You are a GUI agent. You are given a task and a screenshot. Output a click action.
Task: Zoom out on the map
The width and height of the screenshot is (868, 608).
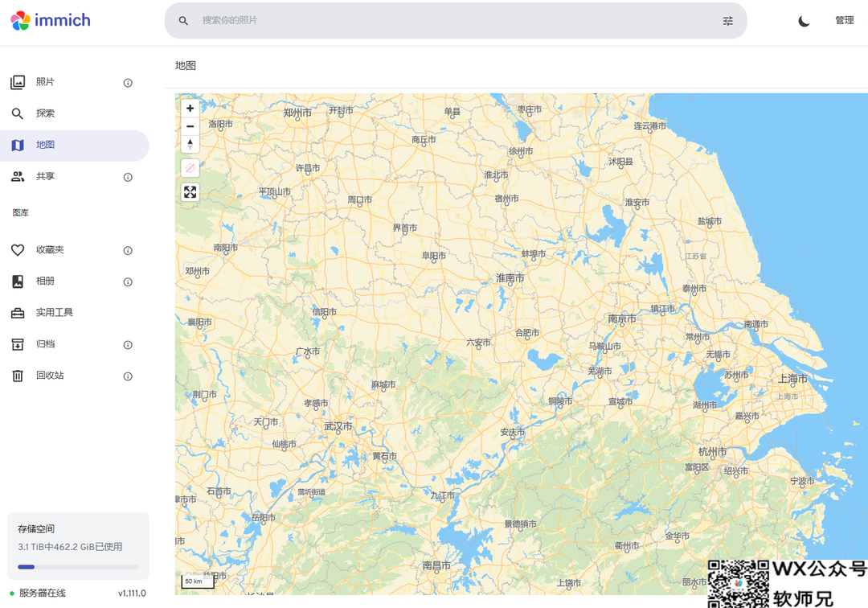[x=190, y=126]
